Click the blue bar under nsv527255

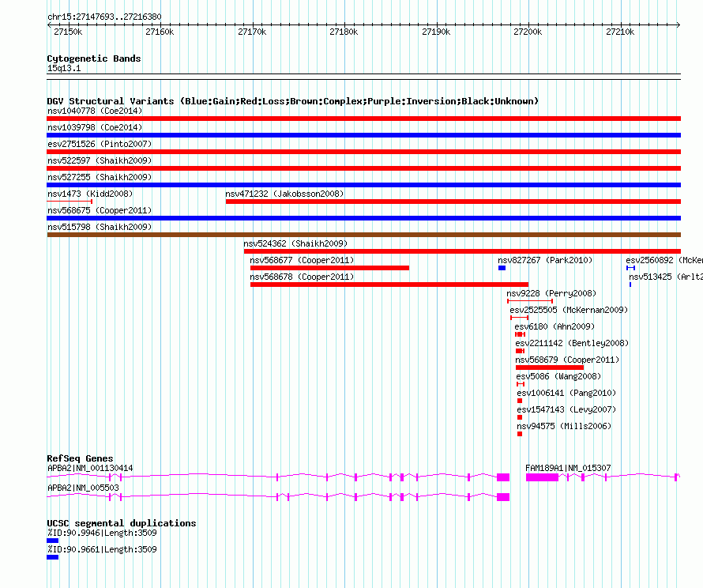pyautogui.click(x=363, y=185)
